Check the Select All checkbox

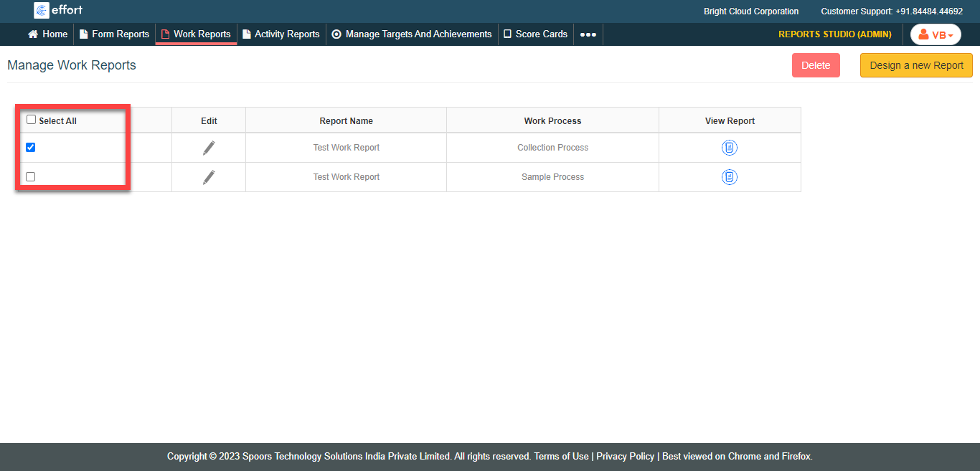[x=31, y=120]
